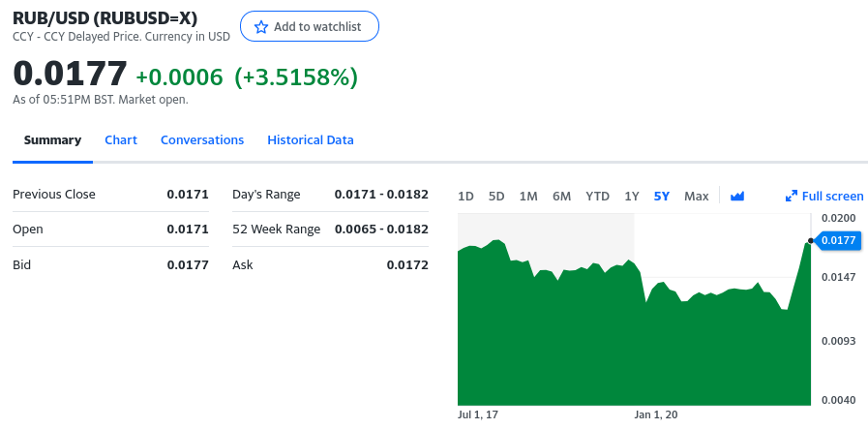Click the As of 05:51PM BST market status

[101, 101]
